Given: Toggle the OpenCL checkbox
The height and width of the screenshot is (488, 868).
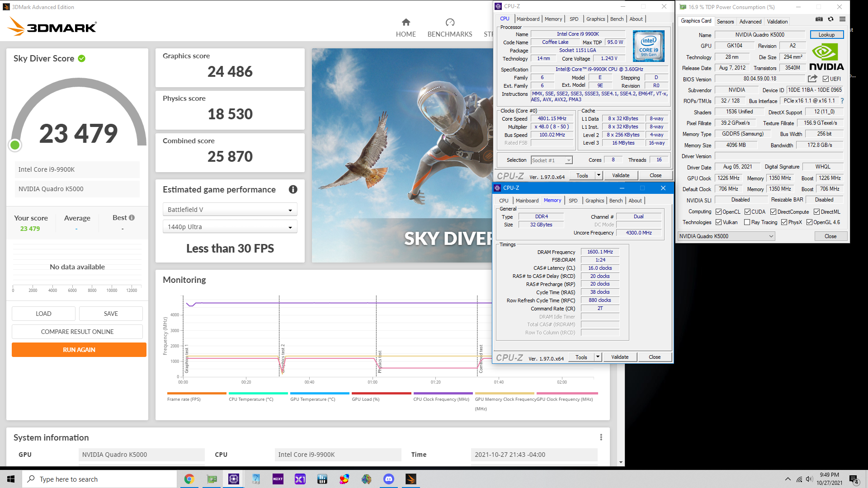Looking at the screenshot, I should [x=718, y=211].
